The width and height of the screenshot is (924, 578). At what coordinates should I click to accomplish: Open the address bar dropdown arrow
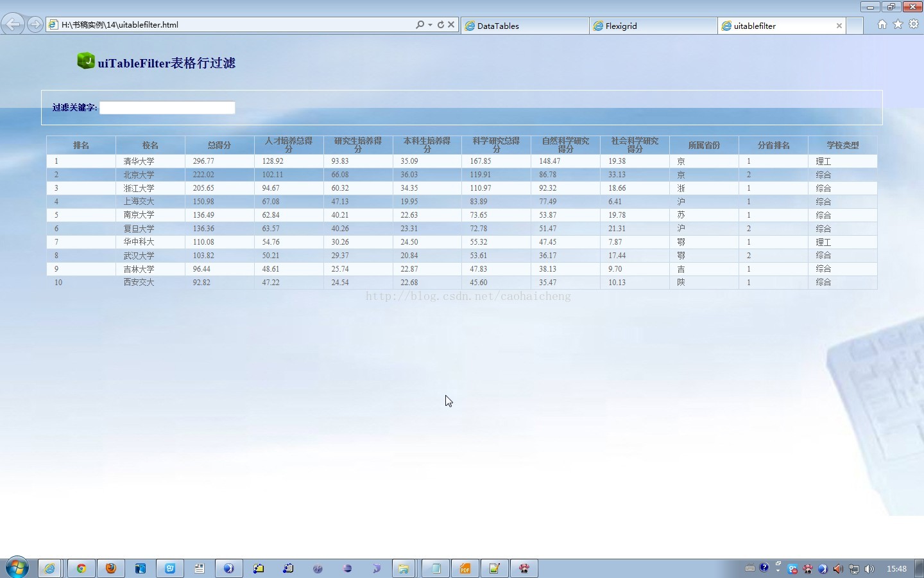430,25
